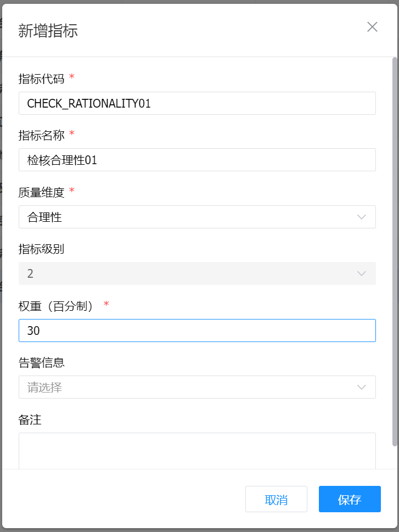Open the 指标级别 dropdown showing 2

point(187,273)
